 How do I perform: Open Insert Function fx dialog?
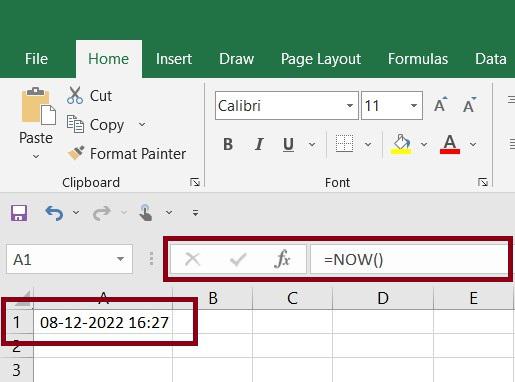point(282,259)
